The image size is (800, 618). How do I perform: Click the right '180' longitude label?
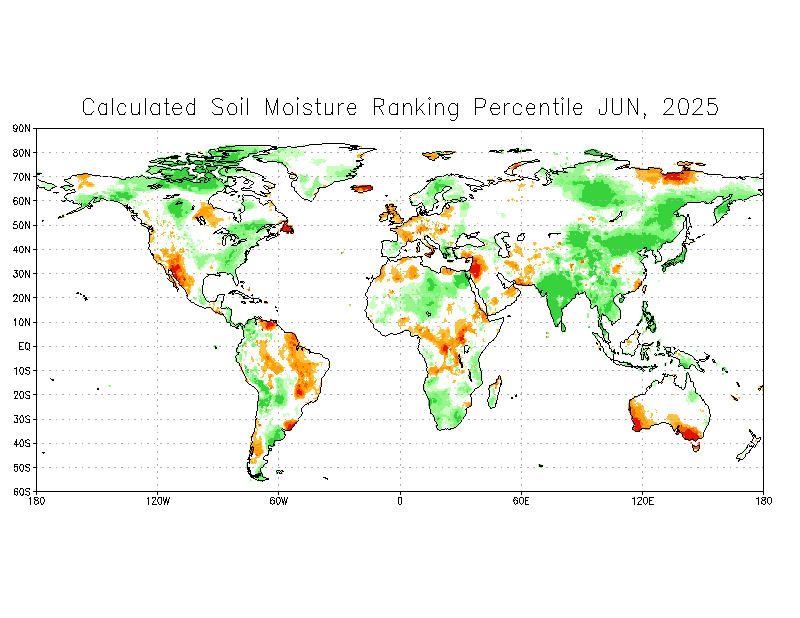point(764,501)
